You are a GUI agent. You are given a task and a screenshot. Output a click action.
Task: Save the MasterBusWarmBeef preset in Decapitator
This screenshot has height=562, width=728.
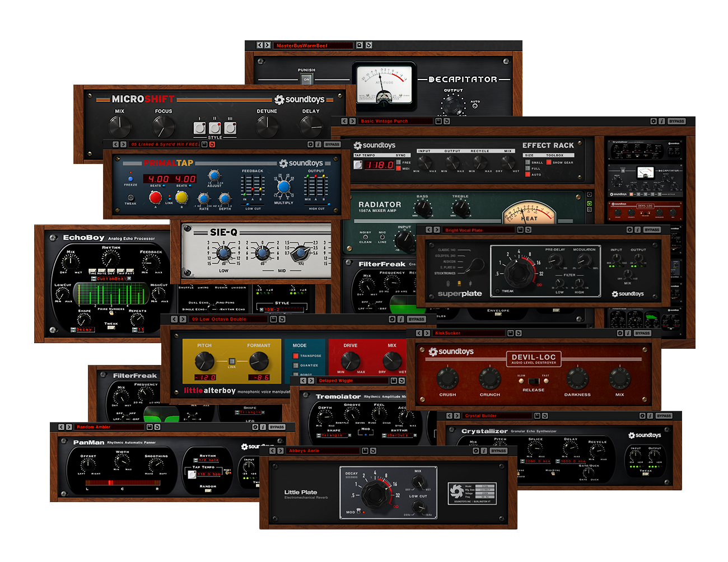pos(360,45)
